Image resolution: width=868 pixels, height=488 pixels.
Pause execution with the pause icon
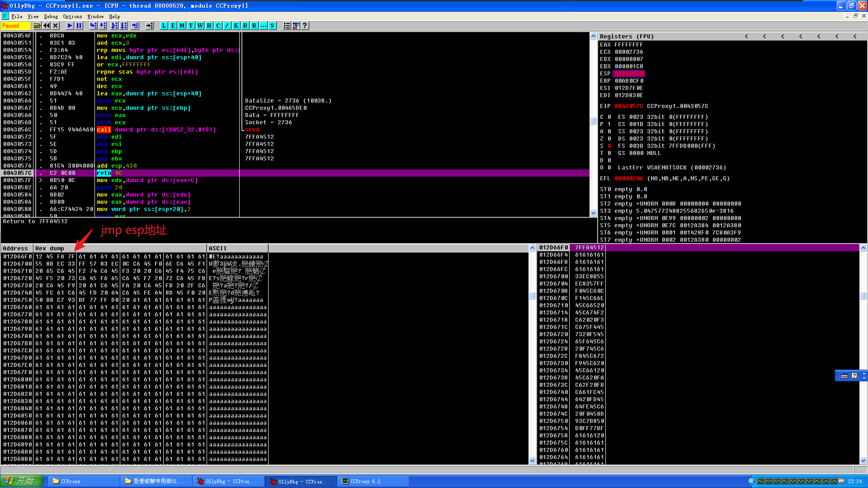click(79, 26)
